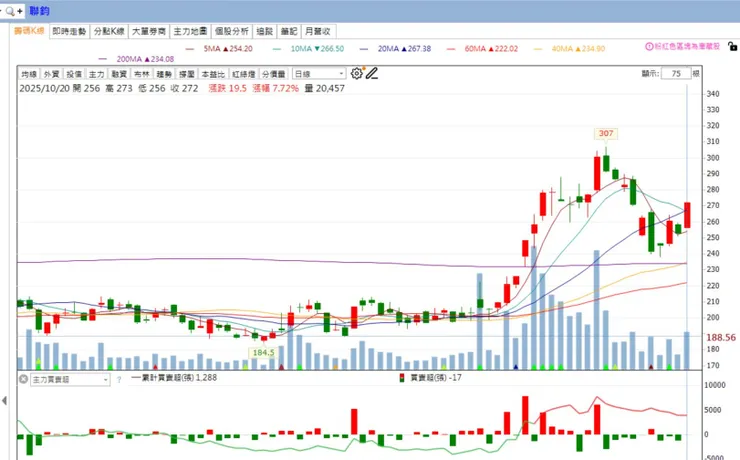
Task: Toggle the 紅綠燈 indicator button
Action: coord(244,74)
